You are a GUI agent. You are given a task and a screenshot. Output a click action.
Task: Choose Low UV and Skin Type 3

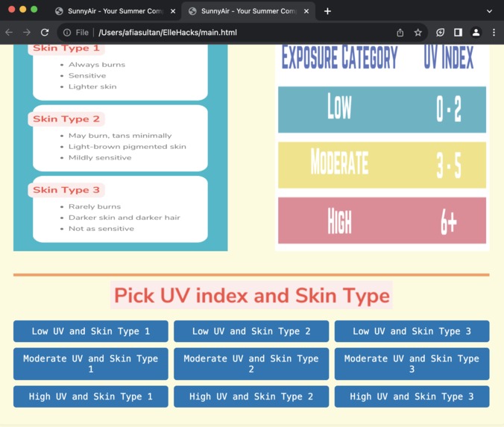click(x=412, y=331)
